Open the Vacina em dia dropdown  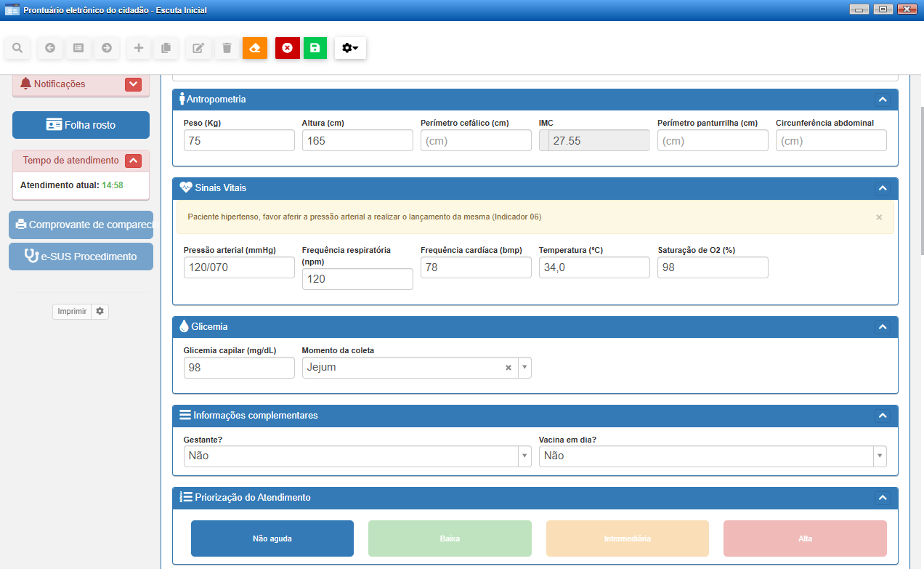(x=712, y=456)
